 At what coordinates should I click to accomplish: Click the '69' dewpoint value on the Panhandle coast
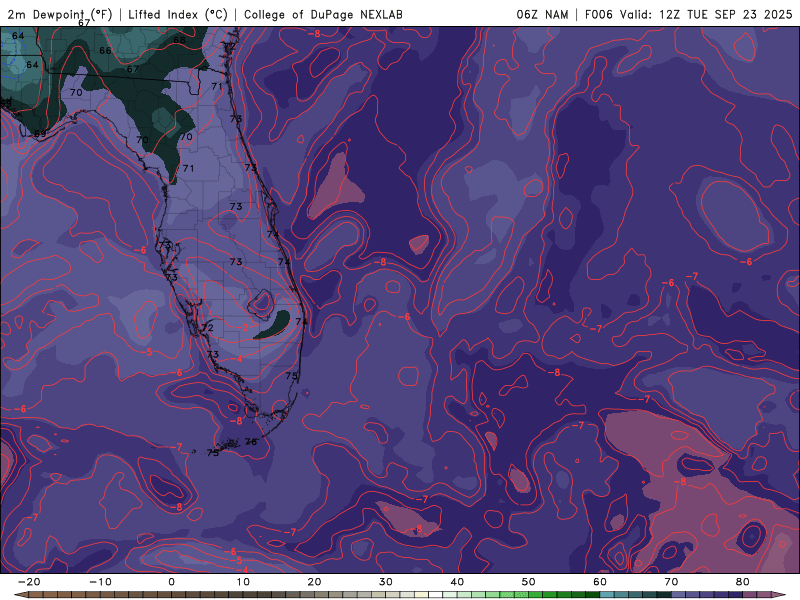point(40,134)
